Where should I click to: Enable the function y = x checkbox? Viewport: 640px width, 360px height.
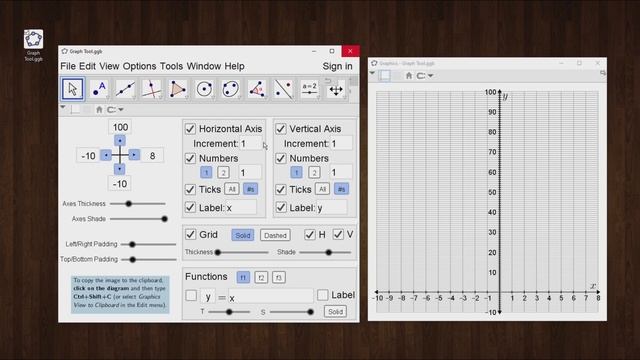point(191,296)
